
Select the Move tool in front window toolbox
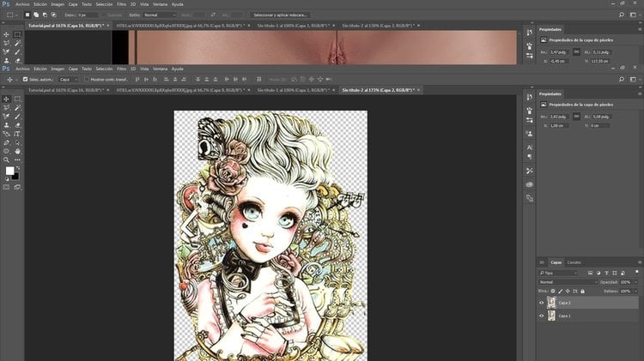point(6,99)
